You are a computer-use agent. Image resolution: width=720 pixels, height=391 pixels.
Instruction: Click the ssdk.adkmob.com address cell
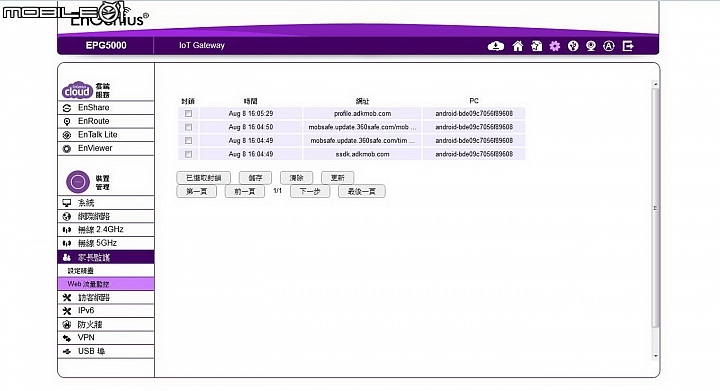(362, 154)
